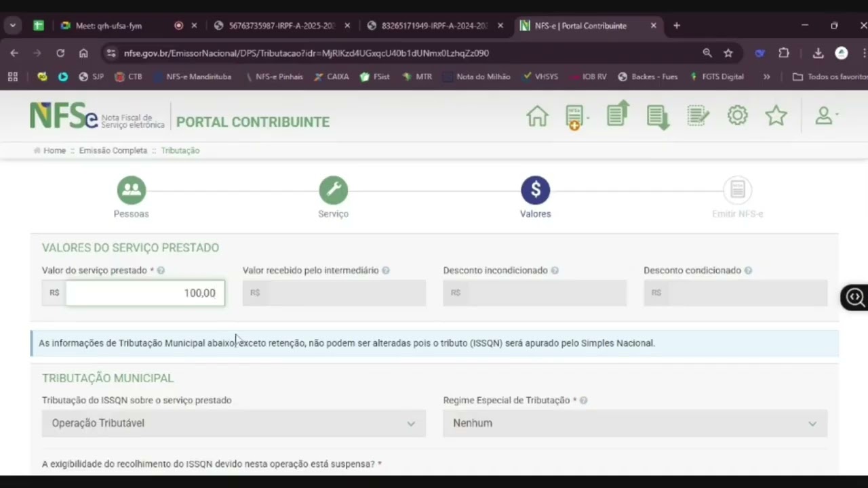Open the CTB bookmark
The width and height of the screenshot is (868, 488).
click(129, 77)
